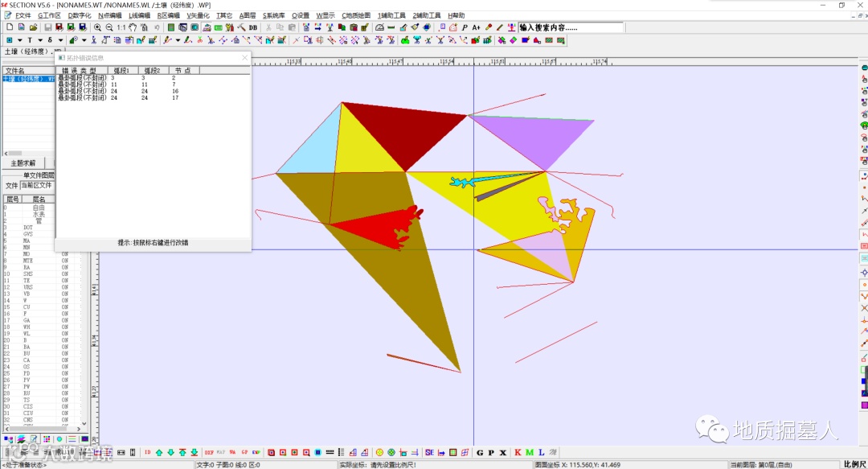Image resolution: width=868 pixels, height=469 pixels.
Task: Toggle ON state for layer BA
Action: click(65, 347)
